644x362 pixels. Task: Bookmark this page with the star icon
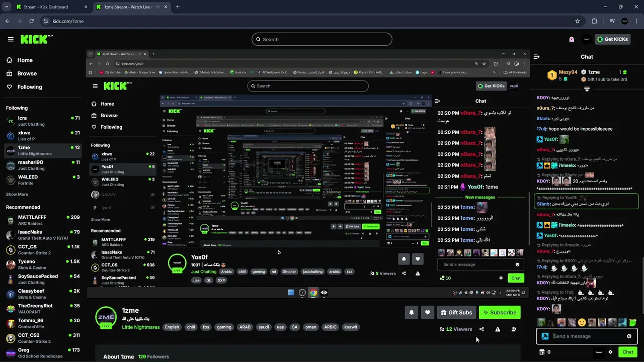(x=578, y=21)
